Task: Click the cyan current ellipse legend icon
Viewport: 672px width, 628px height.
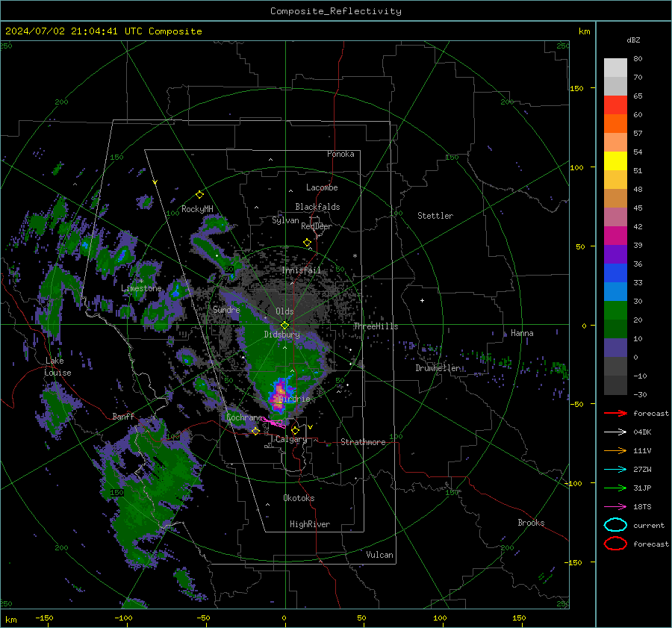Action: point(615,525)
